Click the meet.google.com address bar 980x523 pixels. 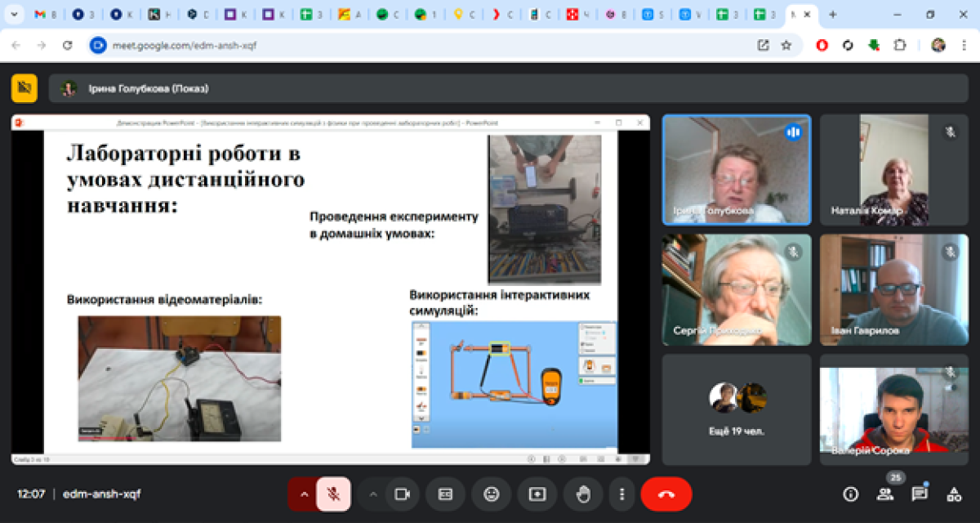click(x=408, y=46)
